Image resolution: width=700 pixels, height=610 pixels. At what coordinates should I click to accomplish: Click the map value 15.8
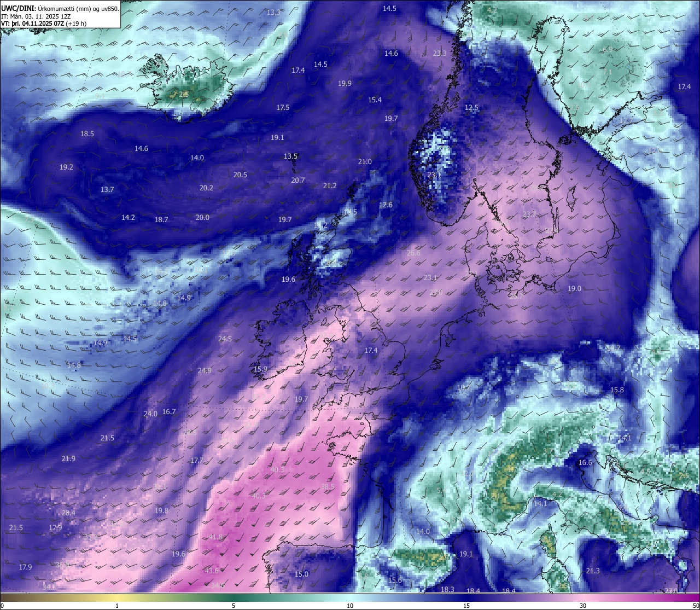click(617, 390)
